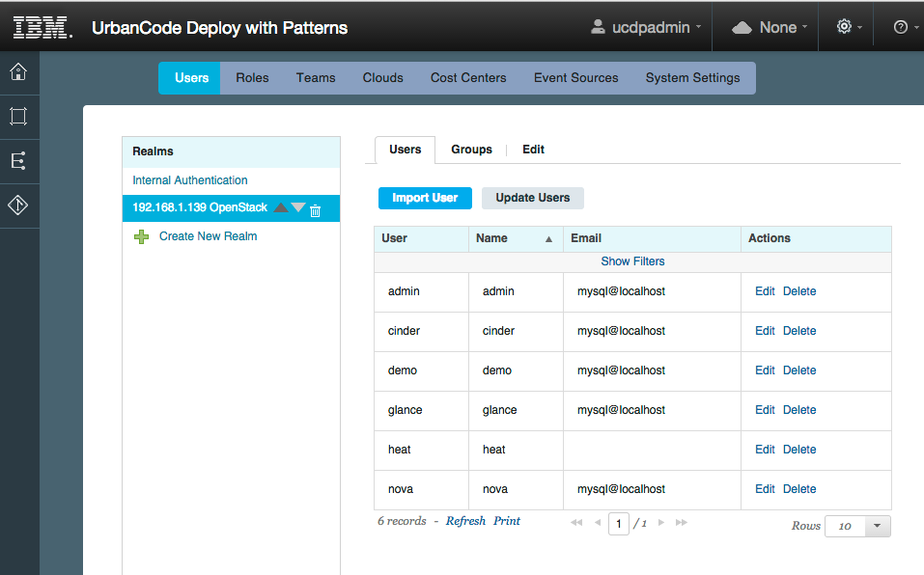Delete the glance user
Image resolution: width=924 pixels, height=575 pixels.
(x=799, y=410)
